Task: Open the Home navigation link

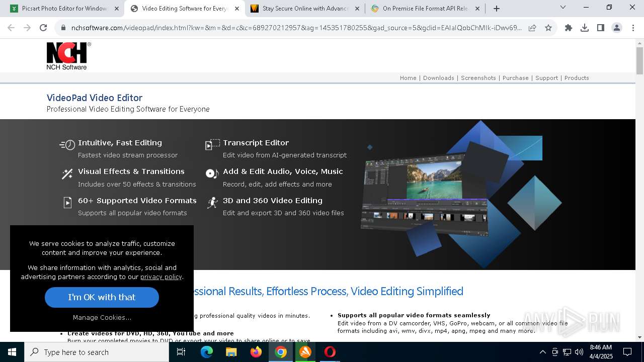Action: coord(408,78)
